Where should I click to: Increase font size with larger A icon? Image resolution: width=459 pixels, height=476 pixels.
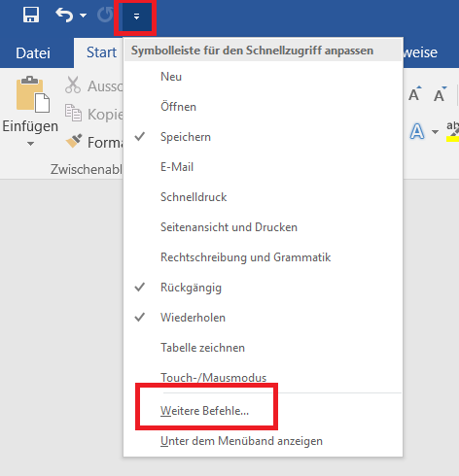415,94
